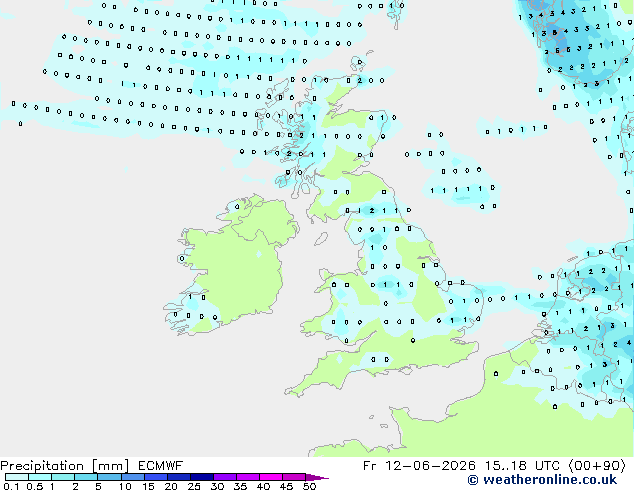Click the '25' legend scale label
634x490 pixels.
click(x=194, y=486)
